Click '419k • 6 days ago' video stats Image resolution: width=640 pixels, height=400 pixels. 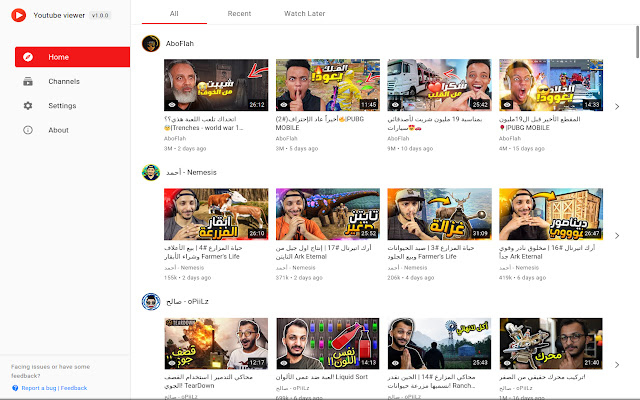[x=523, y=278]
